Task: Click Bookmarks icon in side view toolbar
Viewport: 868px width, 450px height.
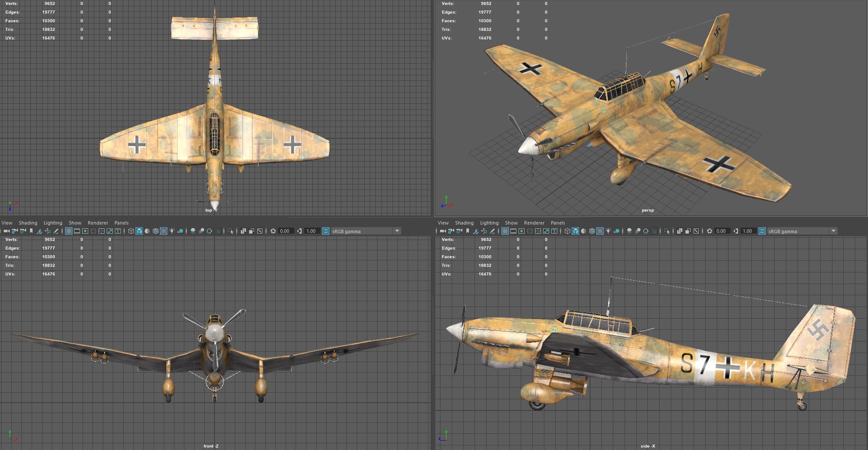Action: coord(467,231)
